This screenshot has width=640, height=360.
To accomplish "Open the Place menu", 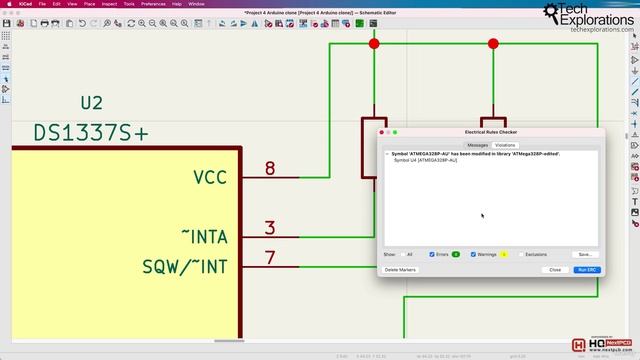I will [89, 4].
